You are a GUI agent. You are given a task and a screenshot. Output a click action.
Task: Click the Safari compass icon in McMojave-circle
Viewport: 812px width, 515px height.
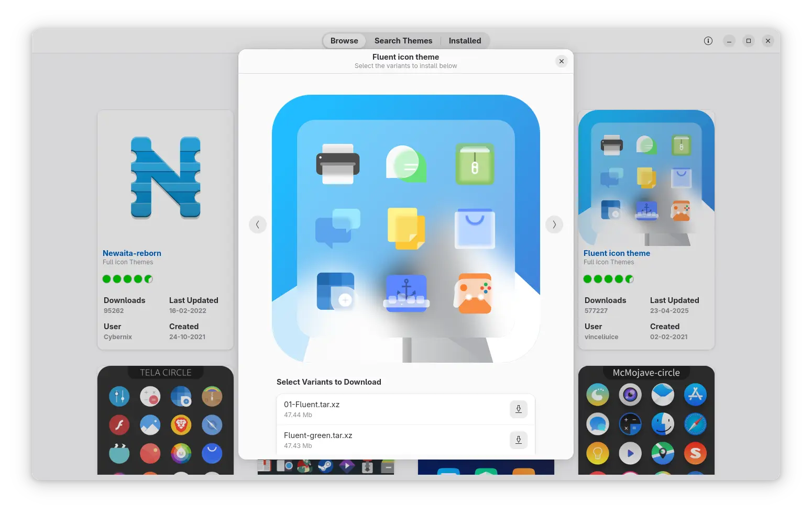[x=695, y=424]
